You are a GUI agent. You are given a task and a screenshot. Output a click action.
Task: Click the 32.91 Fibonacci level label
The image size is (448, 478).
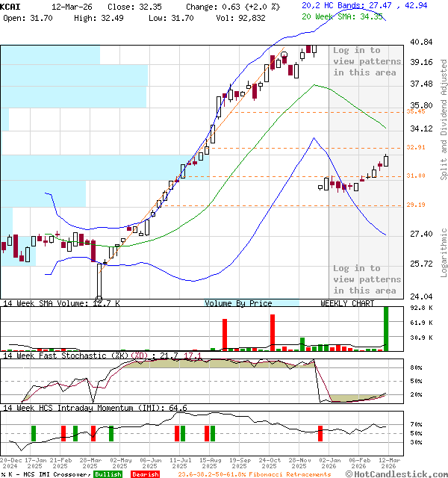(x=416, y=148)
